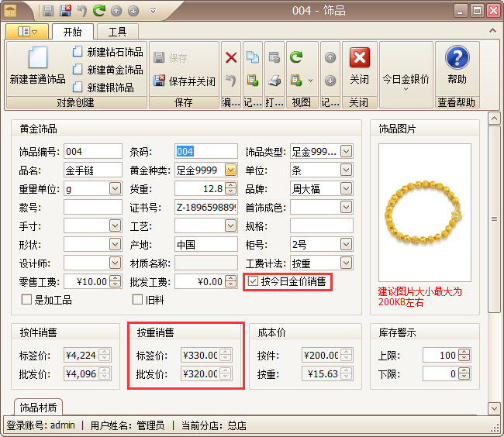Click the down arrow next record ribbon icon

(330, 81)
